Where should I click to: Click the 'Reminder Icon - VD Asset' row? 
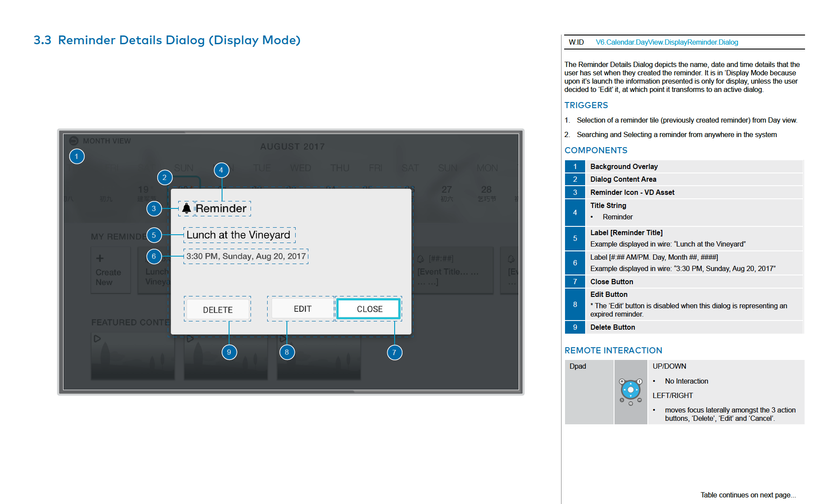pos(684,192)
